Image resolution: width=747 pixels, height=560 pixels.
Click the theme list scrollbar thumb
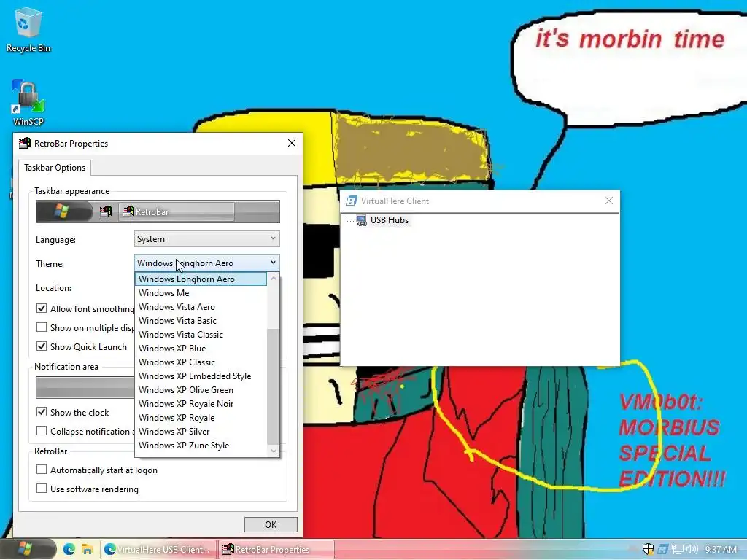point(274,386)
